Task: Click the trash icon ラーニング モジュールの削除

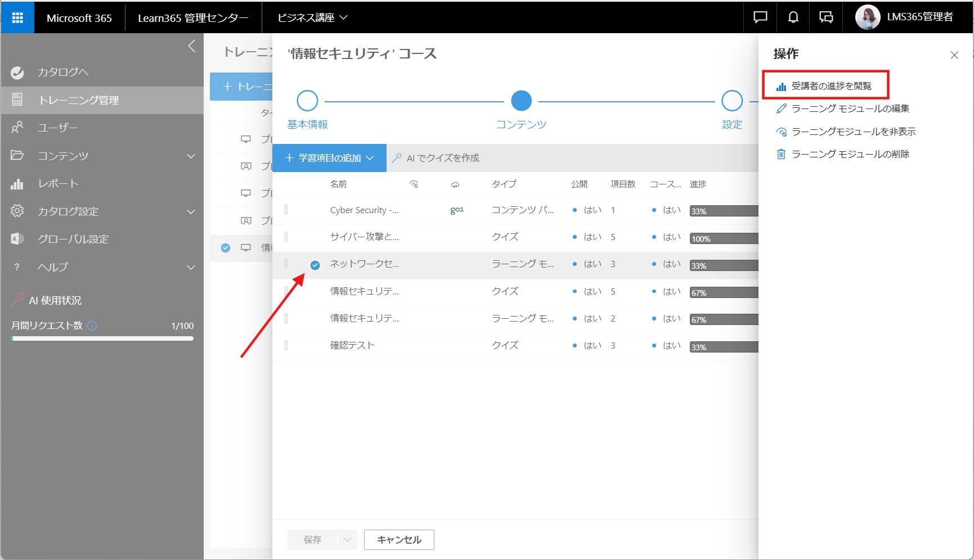Action: point(781,154)
